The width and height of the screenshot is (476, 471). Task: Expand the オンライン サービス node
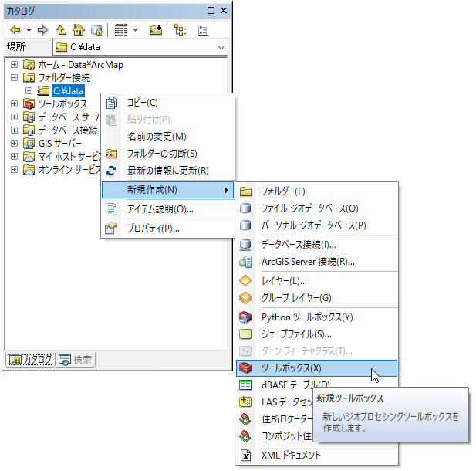14,169
